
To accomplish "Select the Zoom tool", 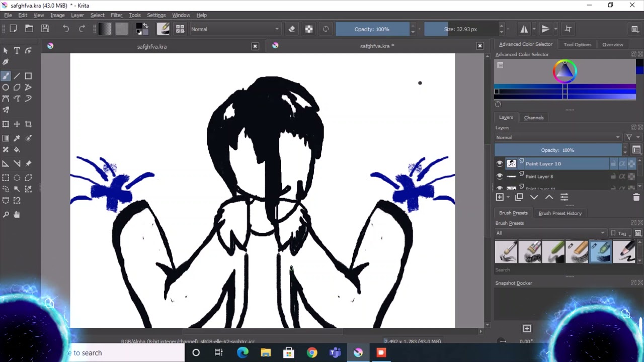I will tap(6, 215).
